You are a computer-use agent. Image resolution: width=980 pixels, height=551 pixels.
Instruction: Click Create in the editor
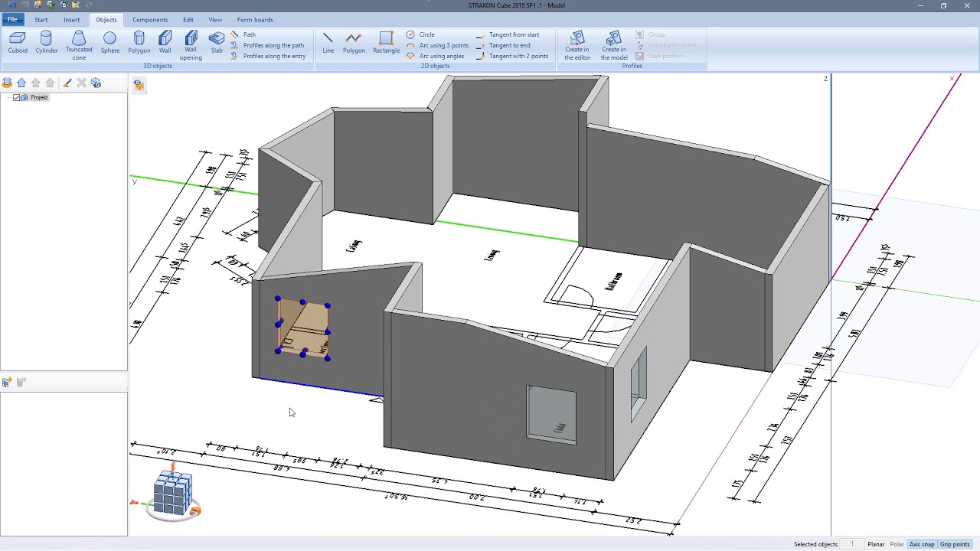577,46
